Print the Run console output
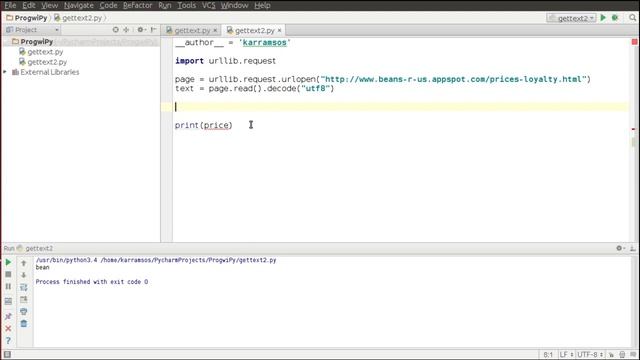This screenshot has height=360, width=640. pos(24,312)
